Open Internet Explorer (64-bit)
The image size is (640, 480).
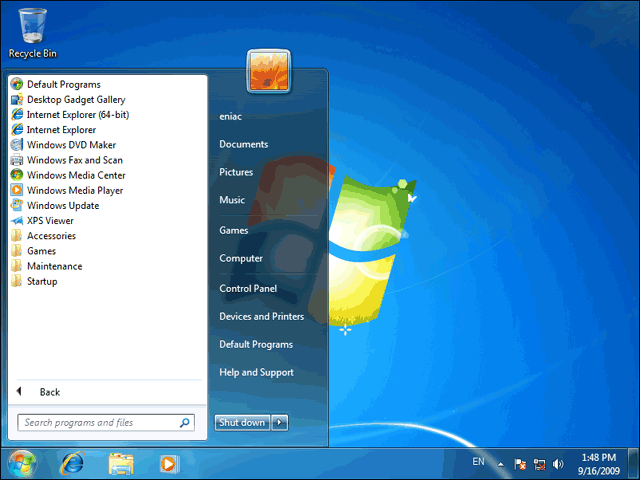(70, 115)
